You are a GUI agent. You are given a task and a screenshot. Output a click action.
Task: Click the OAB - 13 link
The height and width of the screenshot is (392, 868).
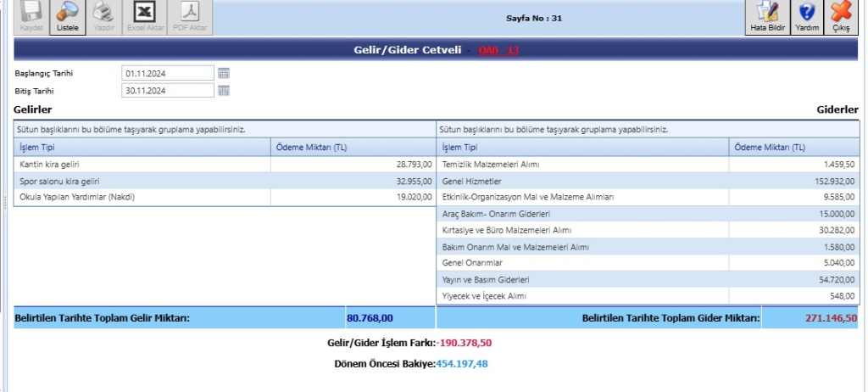pos(498,51)
